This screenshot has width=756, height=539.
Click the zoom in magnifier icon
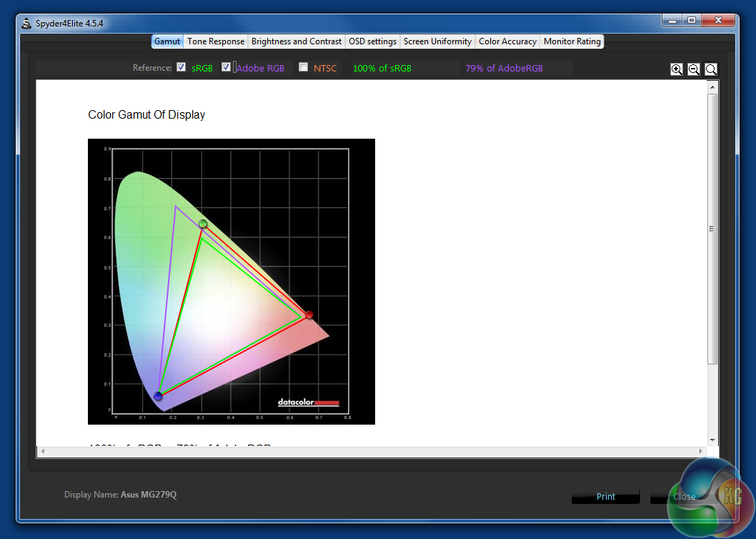(676, 69)
